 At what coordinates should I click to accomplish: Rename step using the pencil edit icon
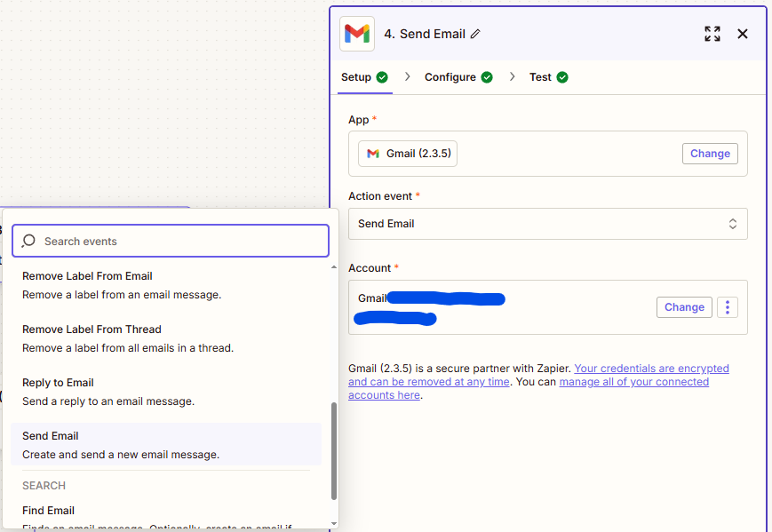(x=475, y=34)
